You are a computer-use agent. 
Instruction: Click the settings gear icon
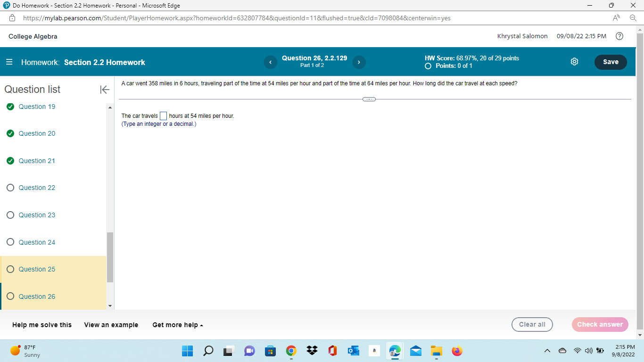(x=574, y=61)
